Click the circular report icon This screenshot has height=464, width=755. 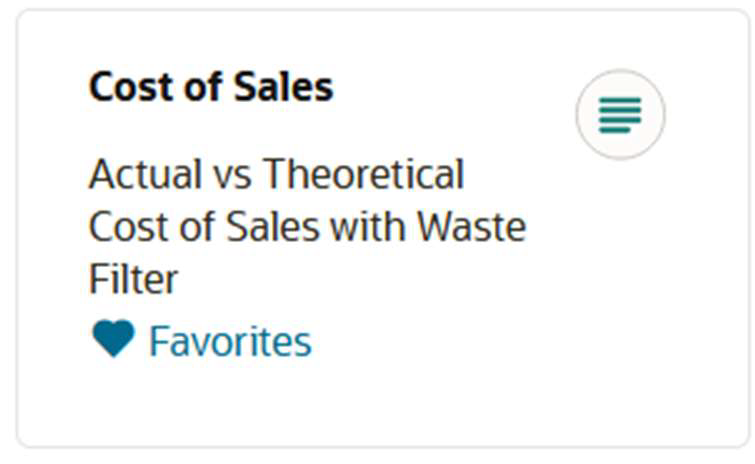[x=620, y=115]
